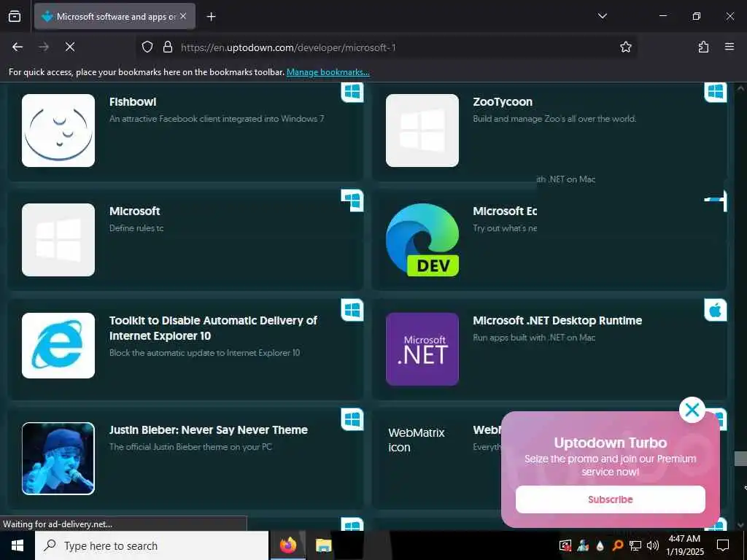Open the Microsoft .NET purple icon
The height and width of the screenshot is (560, 747).
click(422, 349)
